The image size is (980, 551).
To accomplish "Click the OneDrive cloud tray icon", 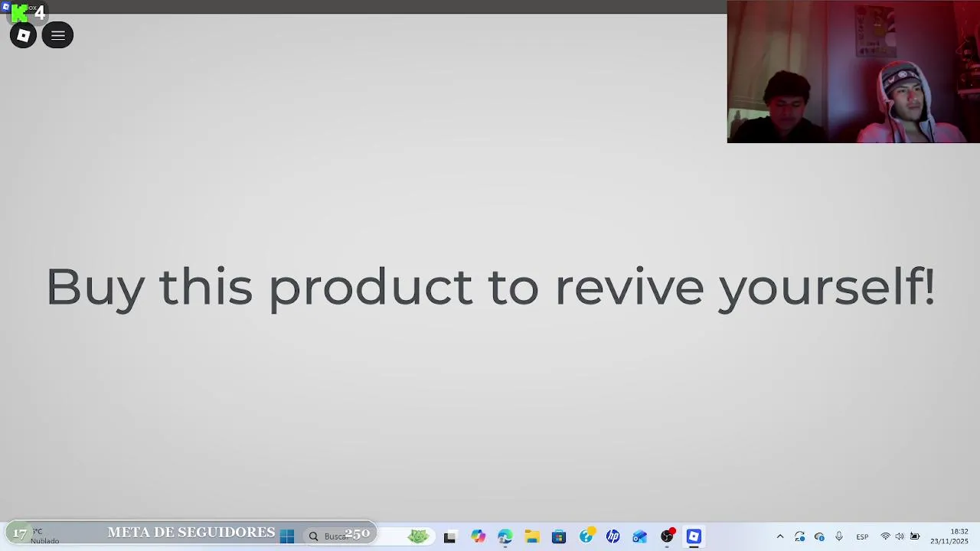I will pyautogui.click(x=819, y=536).
